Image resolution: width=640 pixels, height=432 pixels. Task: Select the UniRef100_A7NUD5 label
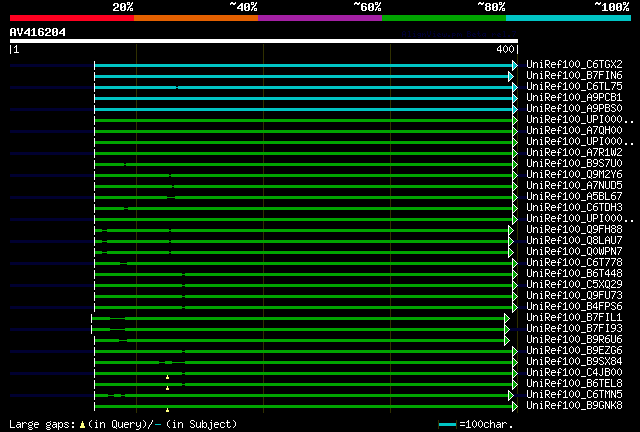pyautogui.click(x=574, y=186)
